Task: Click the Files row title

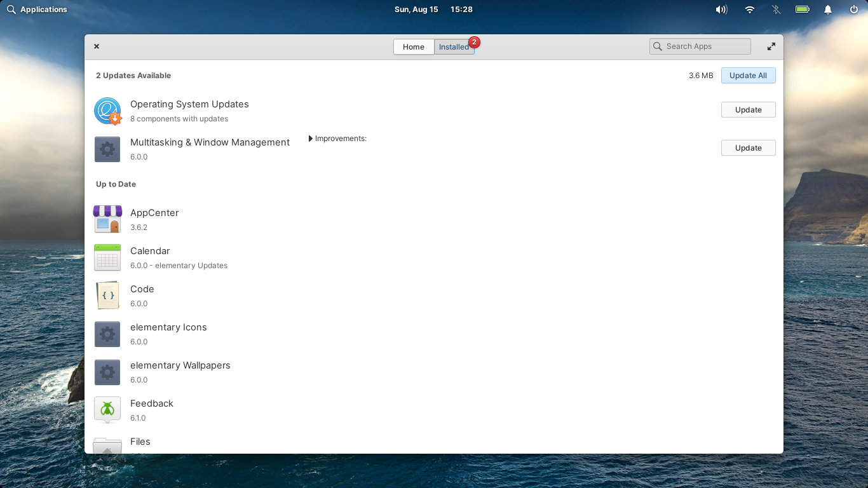Action: [x=140, y=442]
